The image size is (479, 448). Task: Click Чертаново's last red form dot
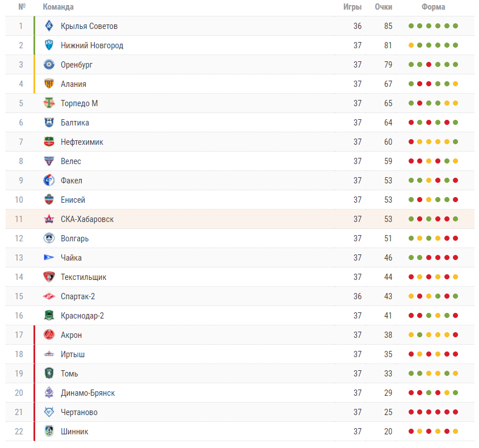[456, 412]
